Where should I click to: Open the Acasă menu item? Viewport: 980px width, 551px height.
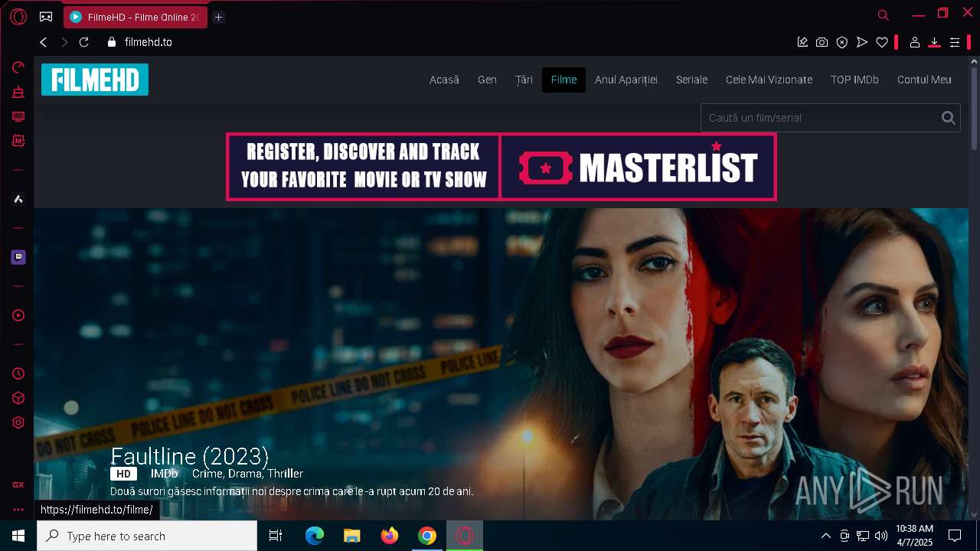point(444,80)
